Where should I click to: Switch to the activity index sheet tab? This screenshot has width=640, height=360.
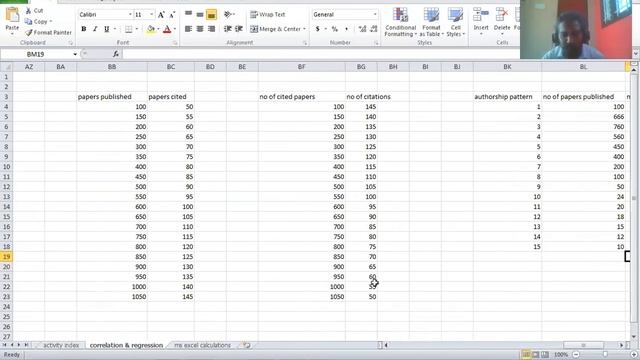point(61,345)
